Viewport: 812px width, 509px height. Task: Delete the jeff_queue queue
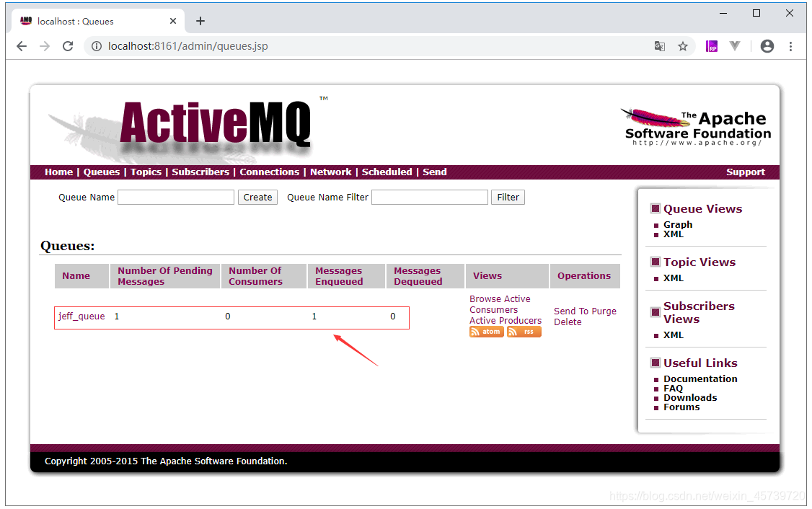tap(568, 322)
